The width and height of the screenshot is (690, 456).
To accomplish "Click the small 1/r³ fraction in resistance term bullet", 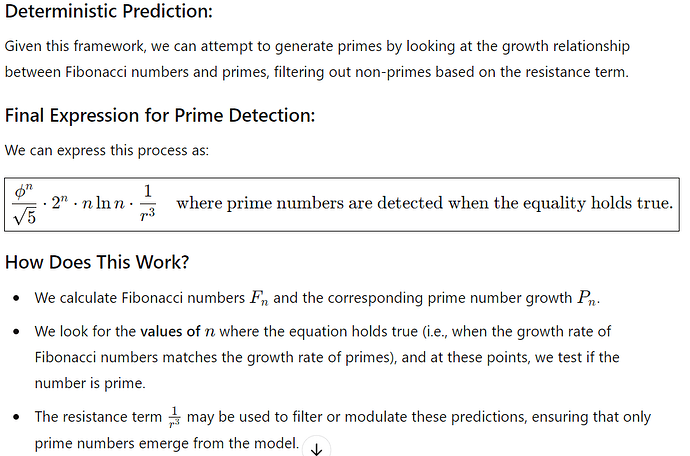I will 175,417.
